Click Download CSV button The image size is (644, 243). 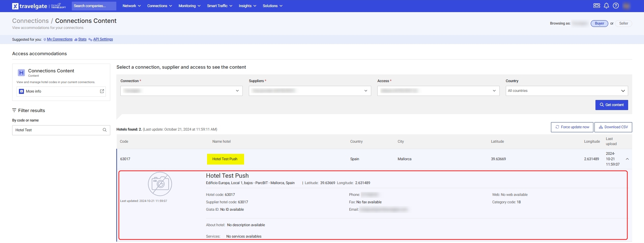point(613,127)
